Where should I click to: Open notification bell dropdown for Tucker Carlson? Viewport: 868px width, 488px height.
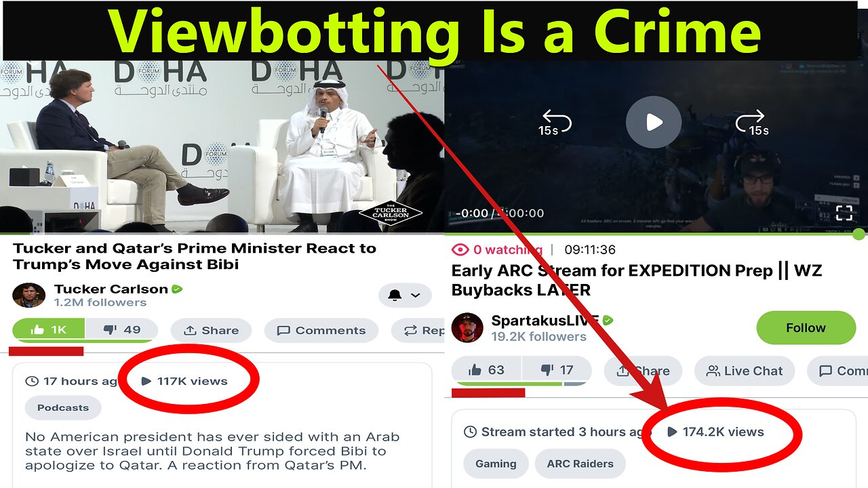pos(405,296)
